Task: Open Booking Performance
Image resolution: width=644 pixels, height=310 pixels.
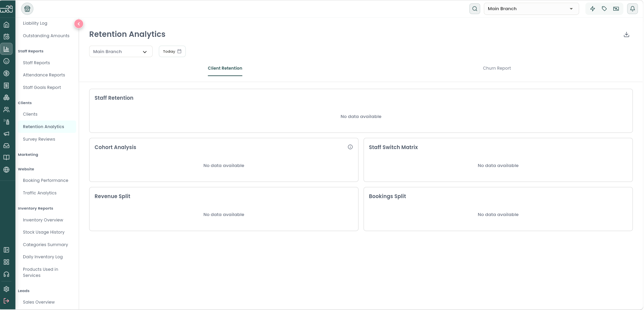Action: (46, 181)
